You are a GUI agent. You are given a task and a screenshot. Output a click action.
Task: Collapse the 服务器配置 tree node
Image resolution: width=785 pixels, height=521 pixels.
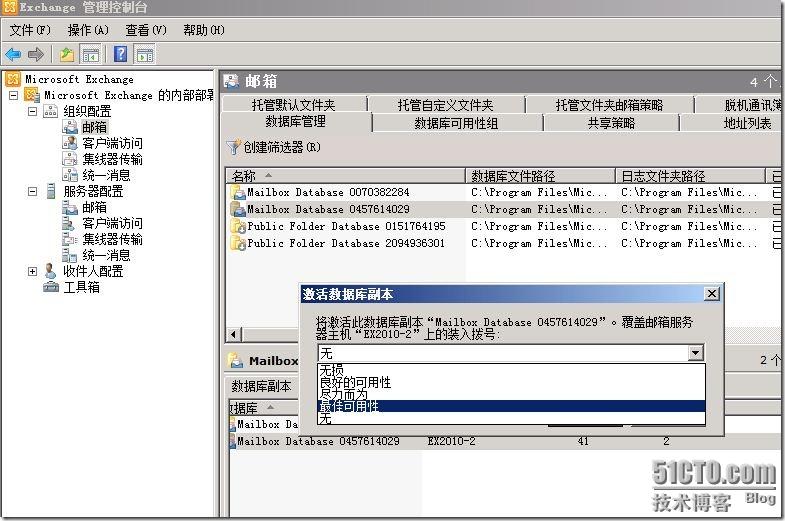click(x=33, y=191)
